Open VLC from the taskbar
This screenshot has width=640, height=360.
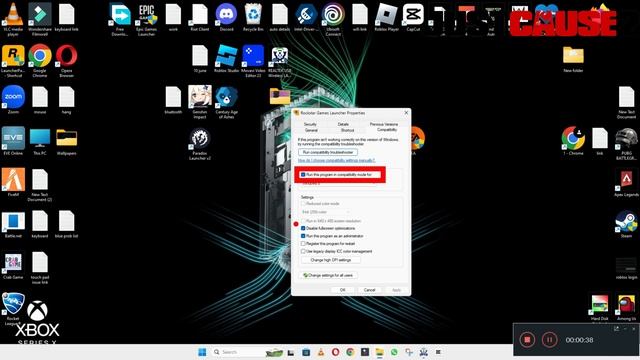point(321,352)
